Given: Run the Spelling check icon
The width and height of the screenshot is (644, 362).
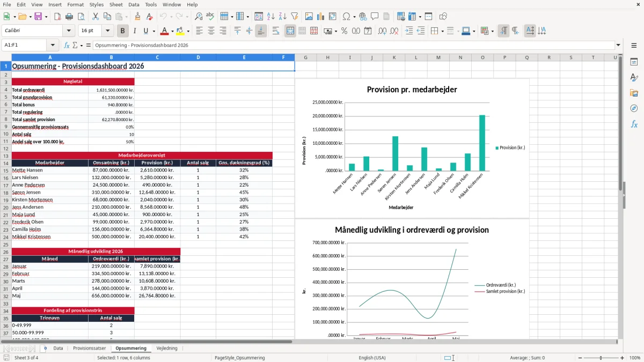Looking at the screenshot, I should [210, 17].
